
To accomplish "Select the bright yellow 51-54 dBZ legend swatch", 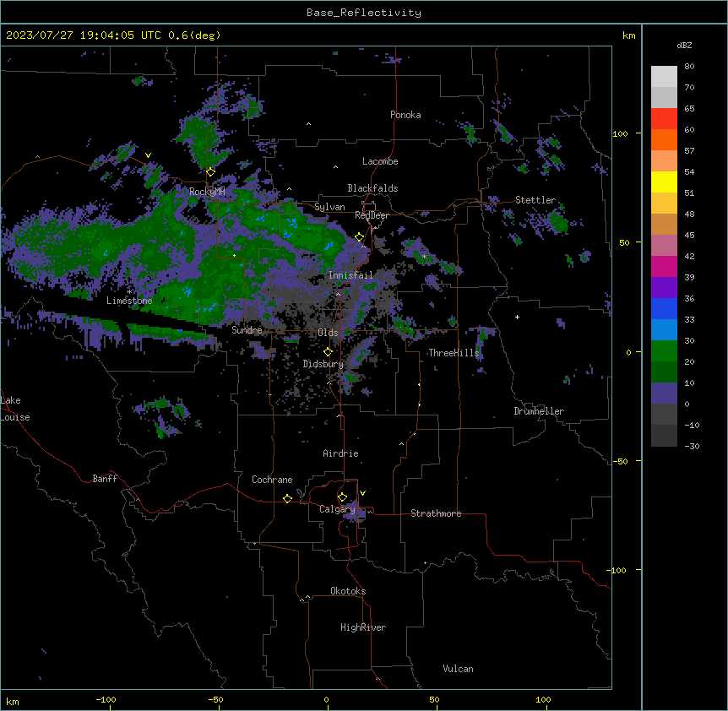I will coord(664,182).
